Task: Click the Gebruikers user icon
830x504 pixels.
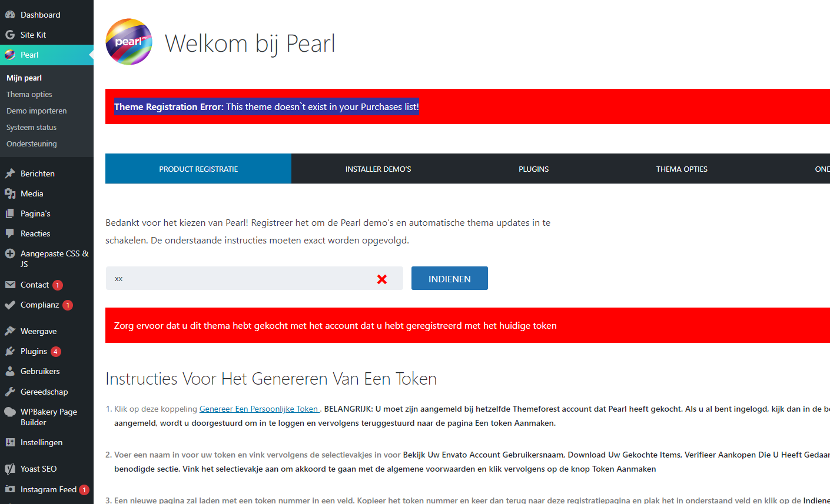Action: 10,371
